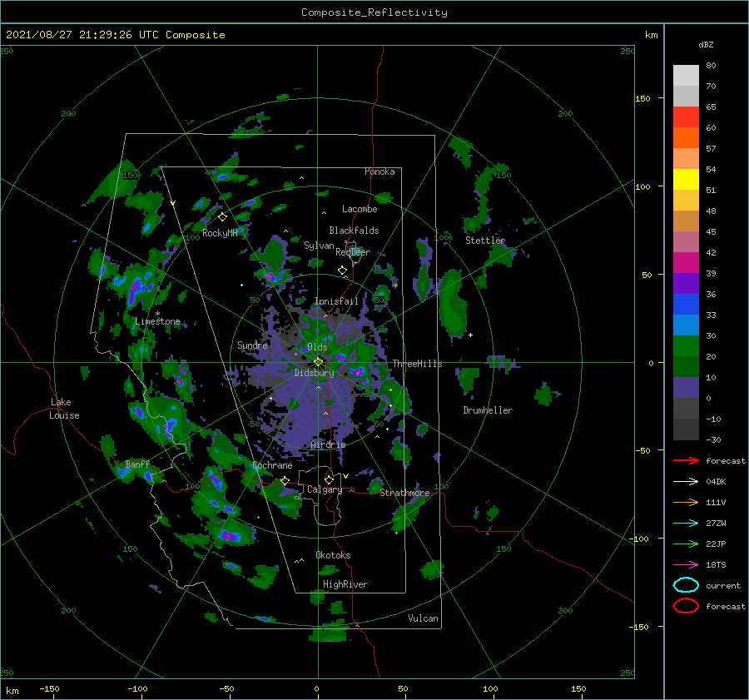749x700 pixels.
Task: Click the RockyMH label
Action: coord(220,233)
